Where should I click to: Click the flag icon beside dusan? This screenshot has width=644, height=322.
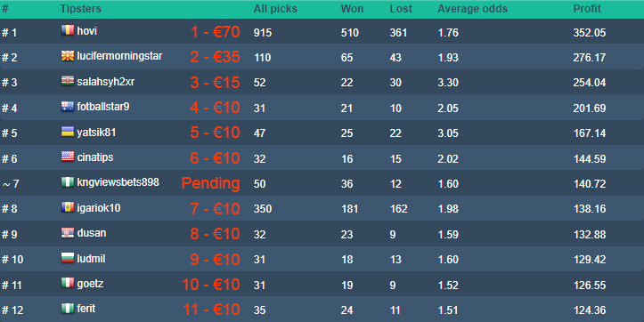68,233
